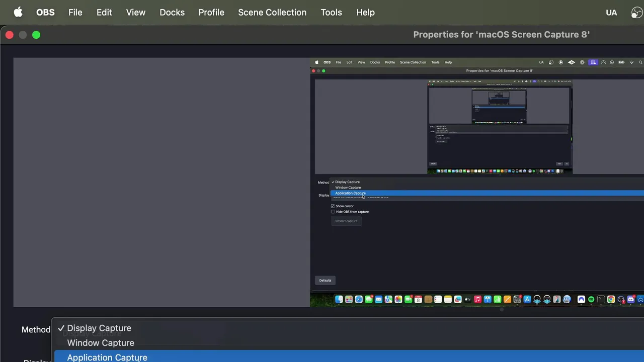The width and height of the screenshot is (644, 362).
Task: Click Launchpad icon in preview dock
Action: tap(349, 299)
